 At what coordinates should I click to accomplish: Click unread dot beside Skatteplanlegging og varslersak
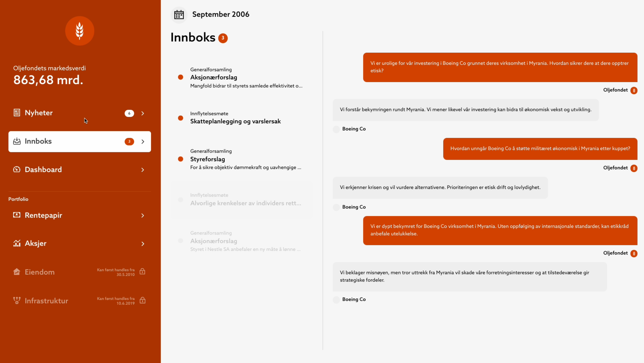click(x=181, y=118)
